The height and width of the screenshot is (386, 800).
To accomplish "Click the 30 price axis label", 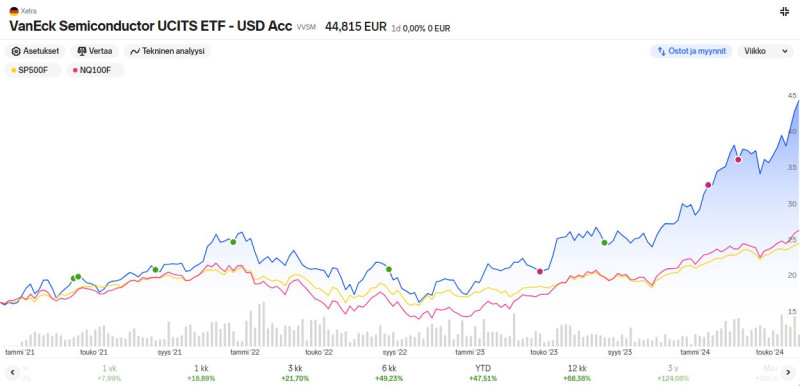I will coord(792,204).
